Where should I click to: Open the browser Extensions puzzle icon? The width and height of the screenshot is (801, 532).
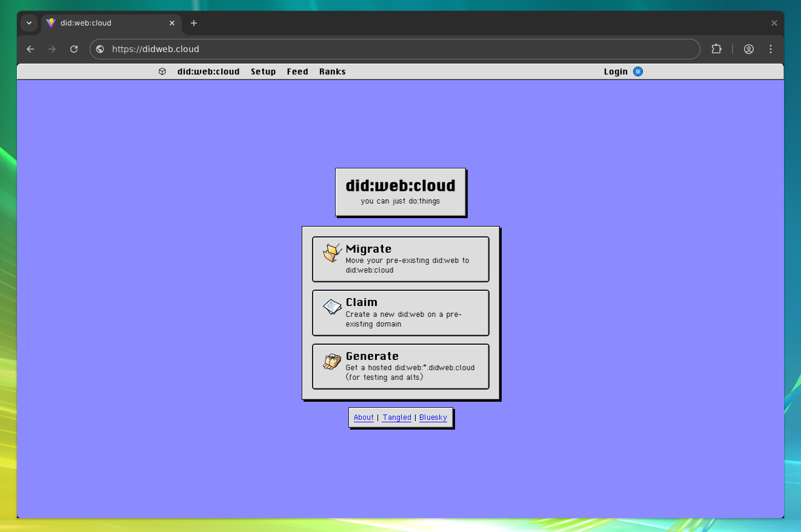point(716,49)
